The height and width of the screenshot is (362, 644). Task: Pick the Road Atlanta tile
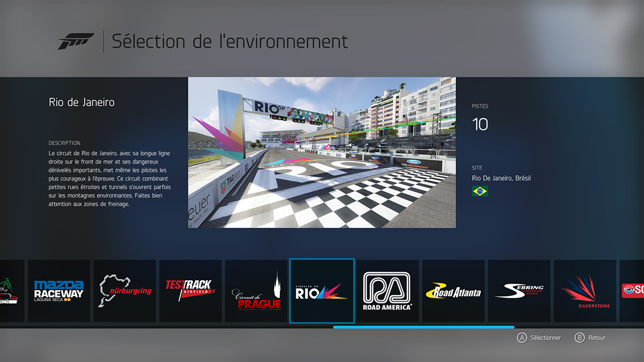point(453,291)
